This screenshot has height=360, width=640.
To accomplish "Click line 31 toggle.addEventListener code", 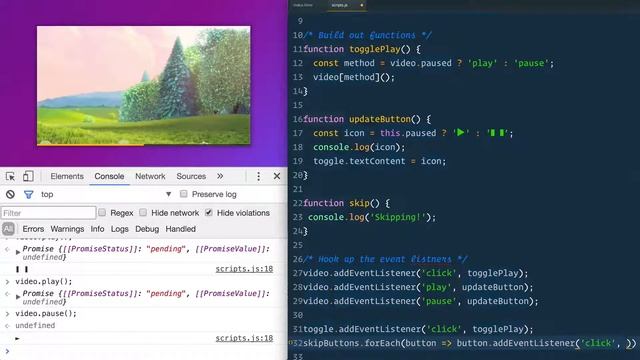I will [x=418, y=329].
